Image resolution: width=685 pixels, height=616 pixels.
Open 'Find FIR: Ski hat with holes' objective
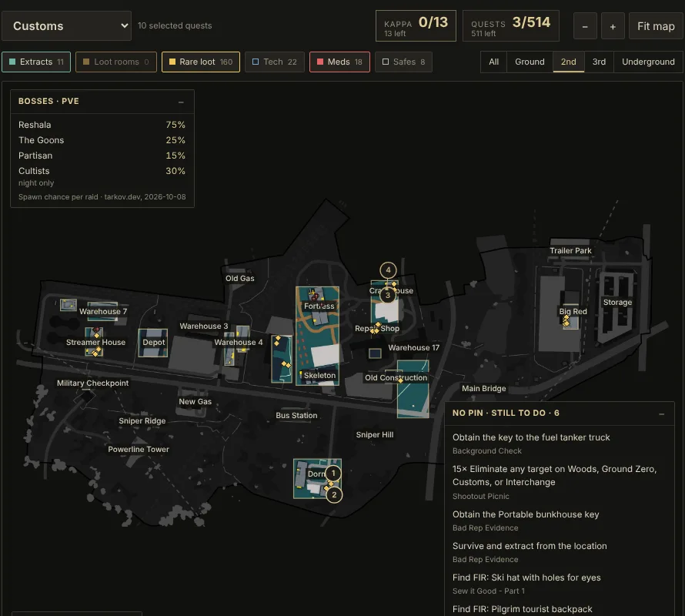click(x=526, y=577)
